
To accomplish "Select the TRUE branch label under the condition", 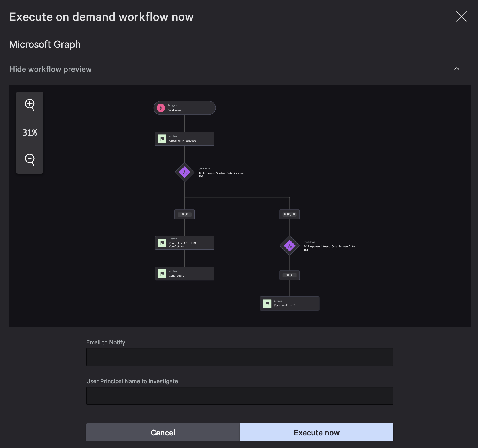I will point(184,214).
